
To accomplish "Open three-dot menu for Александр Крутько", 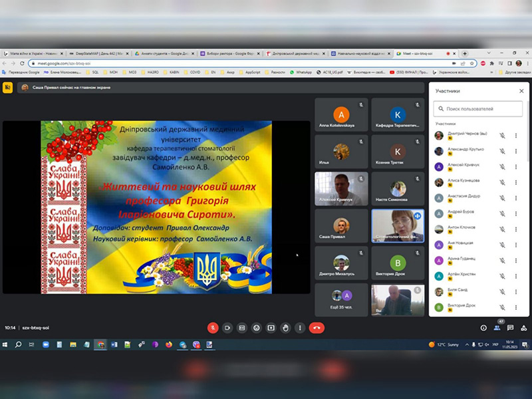I will pyautogui.click(x=515, y=152).
